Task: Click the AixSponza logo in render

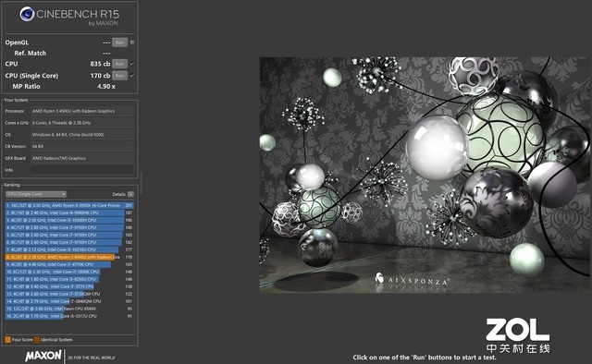Action: [x=411, y=280]
